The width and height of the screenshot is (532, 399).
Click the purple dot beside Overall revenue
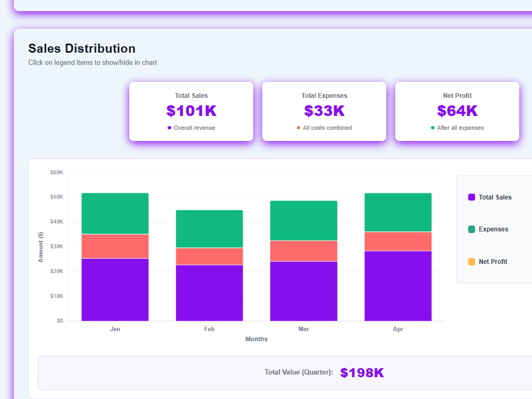coord(169,128)
